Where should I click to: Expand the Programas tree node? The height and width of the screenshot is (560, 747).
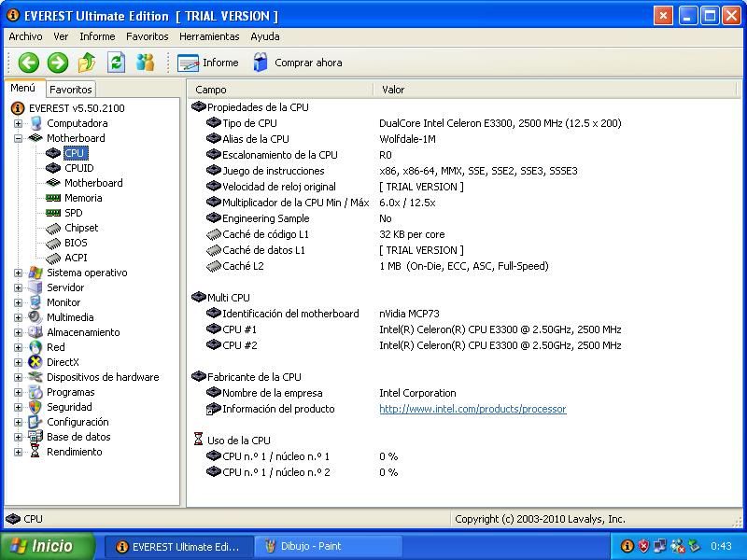click(x=18, y=393)
